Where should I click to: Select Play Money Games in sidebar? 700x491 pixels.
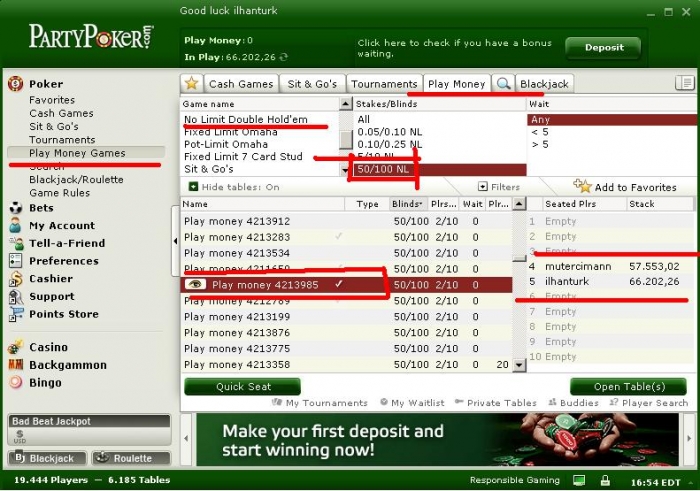[86, 153]
